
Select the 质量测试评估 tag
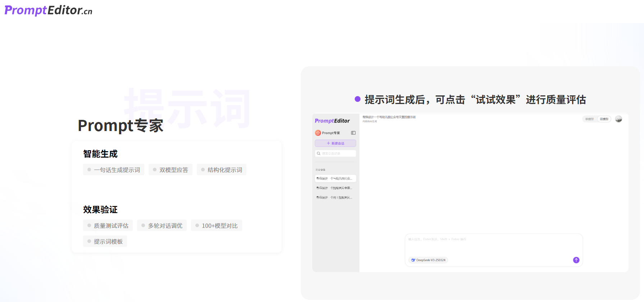[108, 225]
